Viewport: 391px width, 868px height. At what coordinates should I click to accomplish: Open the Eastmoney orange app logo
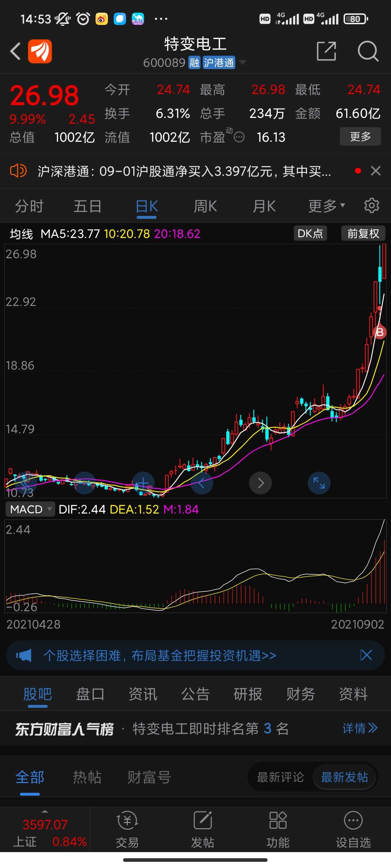pos(40,51)
